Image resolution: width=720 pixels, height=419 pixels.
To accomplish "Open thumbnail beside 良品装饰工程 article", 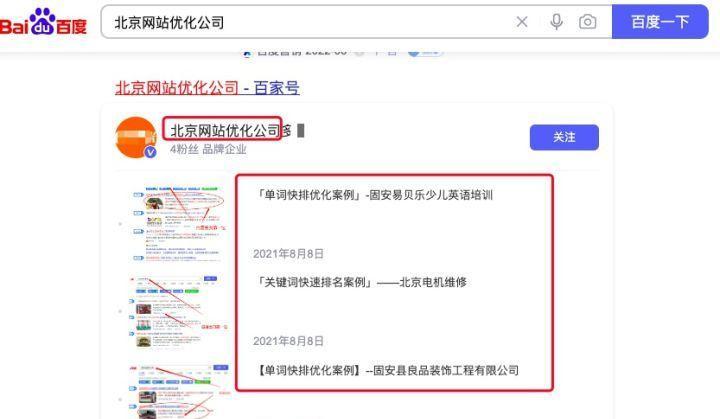I will (179, 391).
